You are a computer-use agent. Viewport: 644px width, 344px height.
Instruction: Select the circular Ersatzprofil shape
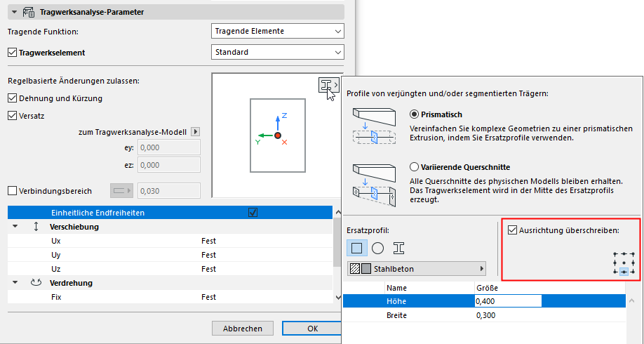377,247
